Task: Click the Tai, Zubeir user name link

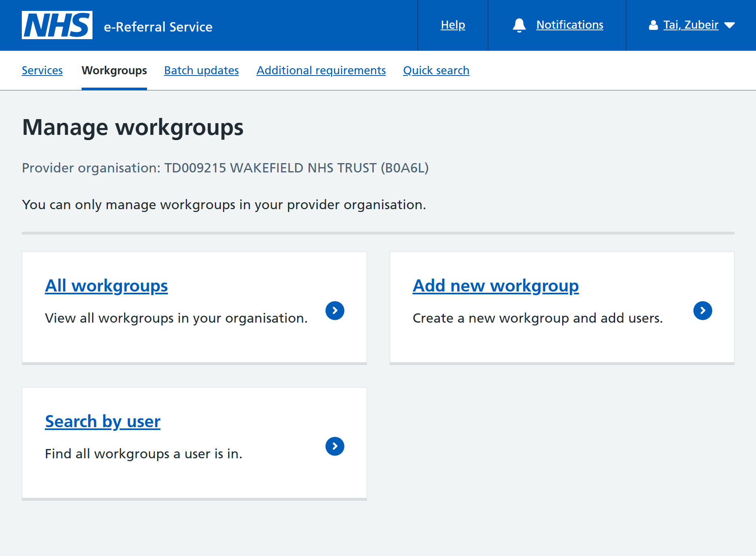Action: click(x=691, y=25)
